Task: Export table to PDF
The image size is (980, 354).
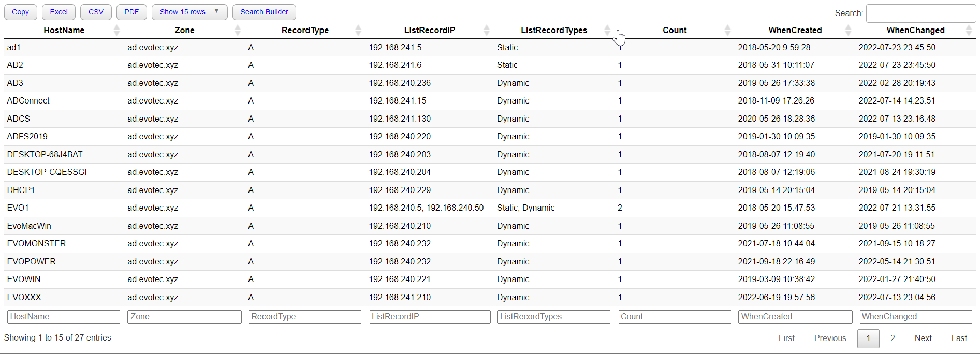Action: (x=131, y=12)
